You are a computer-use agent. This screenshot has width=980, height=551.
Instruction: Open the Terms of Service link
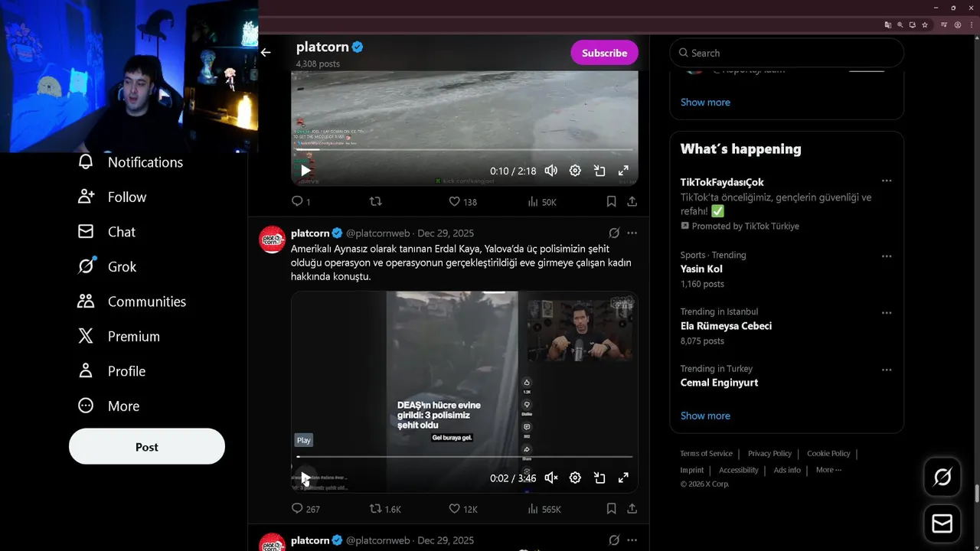[x=706, y=454]
